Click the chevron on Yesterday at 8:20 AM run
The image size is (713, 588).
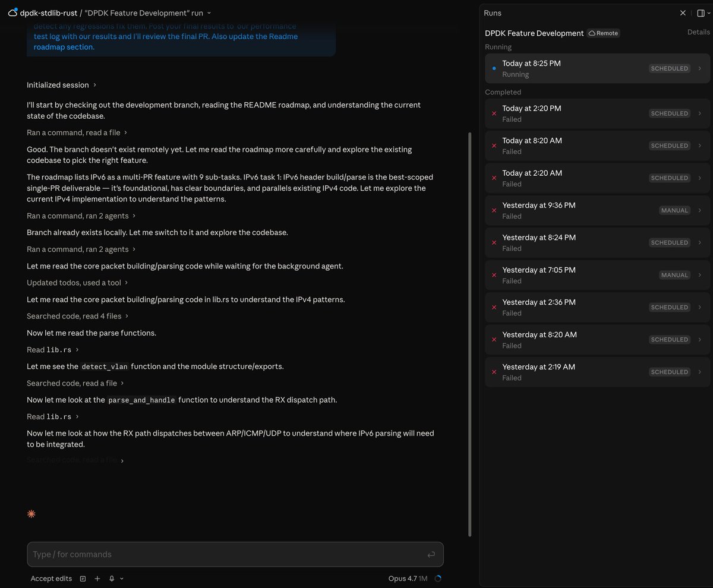click(x=699, y=340)
